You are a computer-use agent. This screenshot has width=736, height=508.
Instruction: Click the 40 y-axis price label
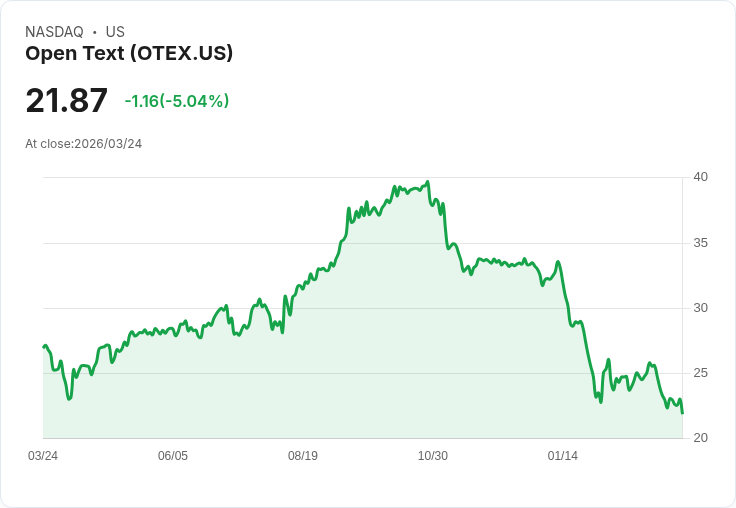[x=700, y=177]
